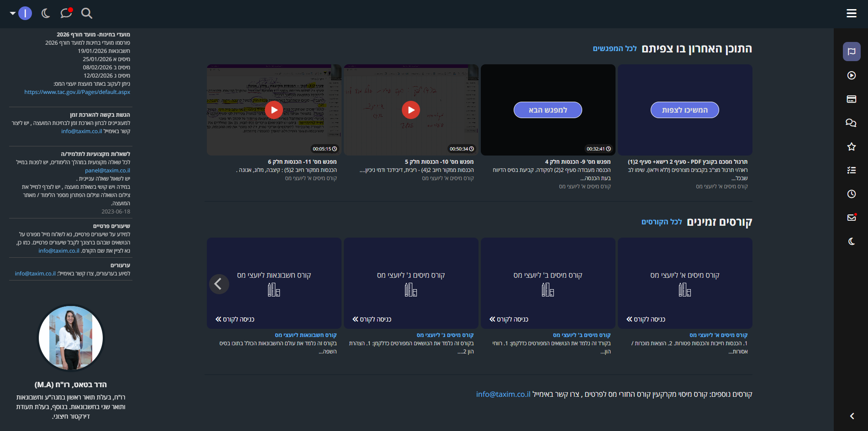Viewport: 868px width, 431px height.
Task: Collapse sidebar using bottom chevron arrow
Action: pos(852,416)
